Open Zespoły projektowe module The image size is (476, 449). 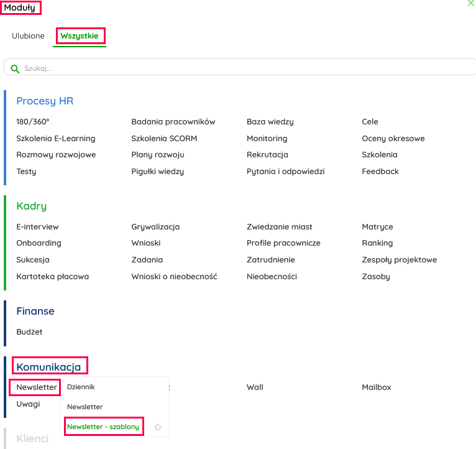click(x=399, y=260)
